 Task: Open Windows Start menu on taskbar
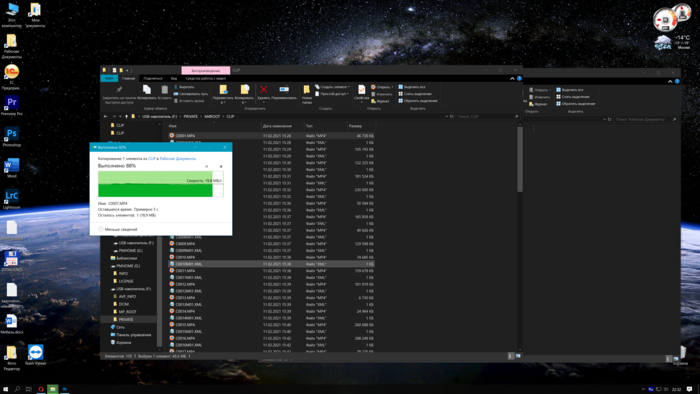coord(6,389)
